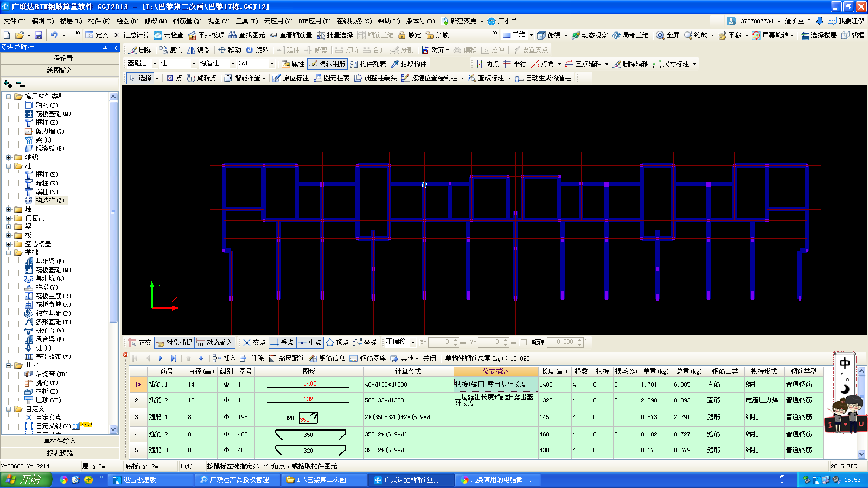Click 查看钢筋量 toolbar icon
Image resolution: width=868 pixels, height=488 pixels.
click(290, 35)
